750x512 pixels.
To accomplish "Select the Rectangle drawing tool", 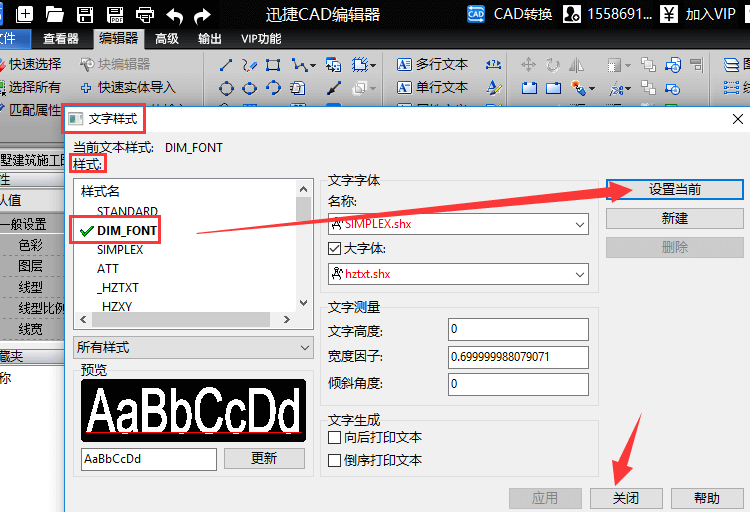I will (273, 65).
